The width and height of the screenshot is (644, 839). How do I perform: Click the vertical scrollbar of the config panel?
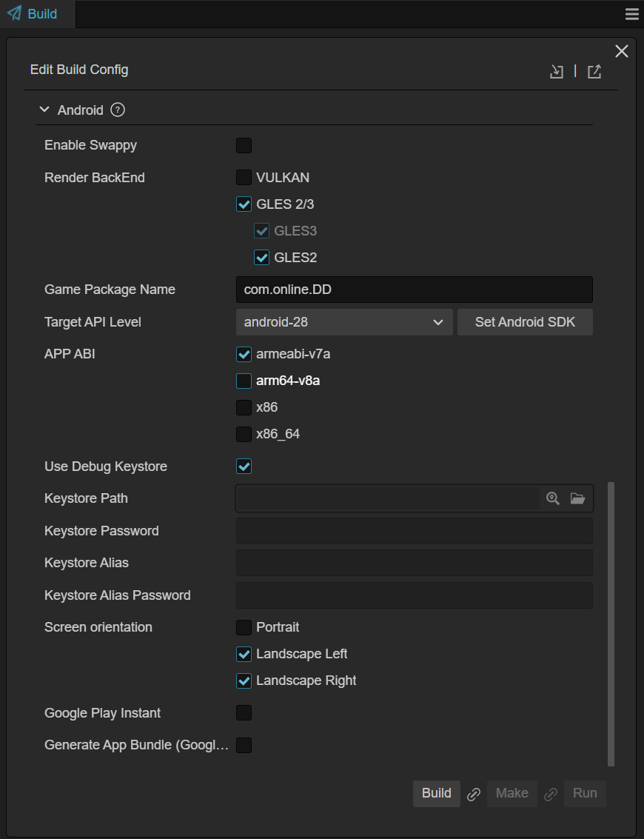pos(611,624)
